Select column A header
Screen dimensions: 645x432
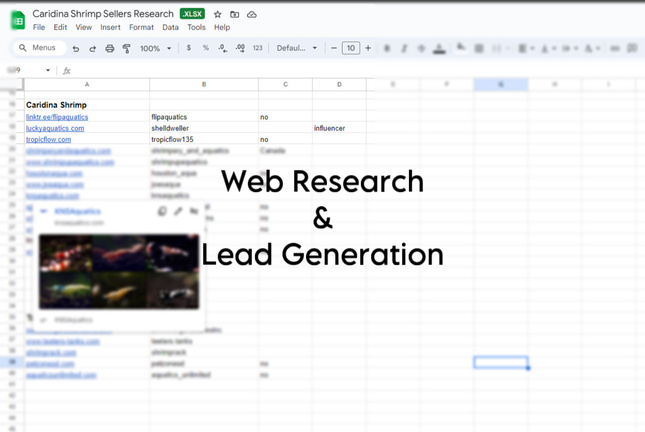87,84
